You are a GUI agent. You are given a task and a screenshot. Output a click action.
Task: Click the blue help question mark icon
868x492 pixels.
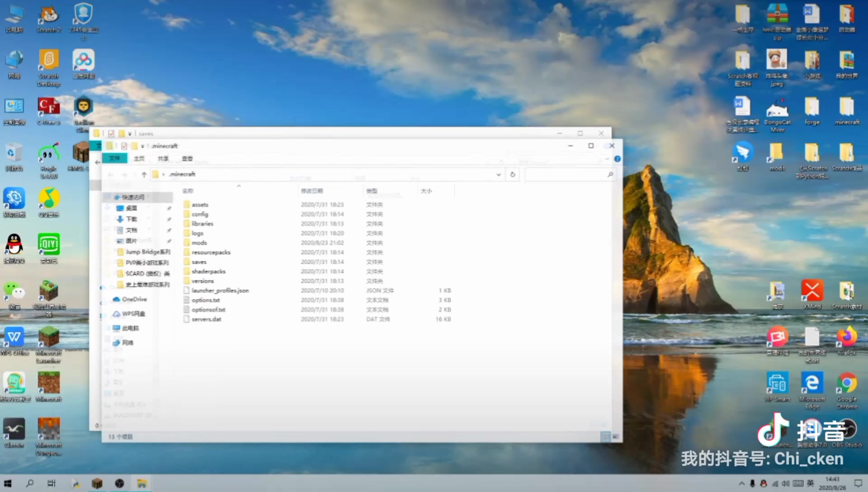coord(617,159)
